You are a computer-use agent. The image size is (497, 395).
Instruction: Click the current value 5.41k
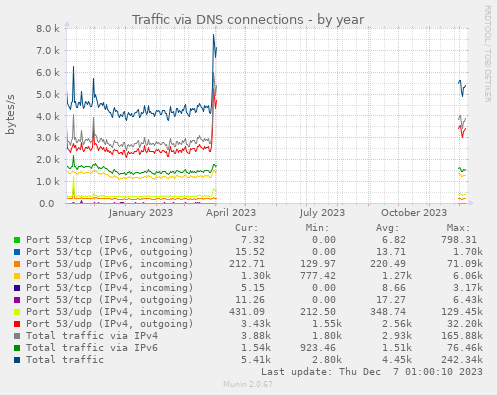point(256,360)
